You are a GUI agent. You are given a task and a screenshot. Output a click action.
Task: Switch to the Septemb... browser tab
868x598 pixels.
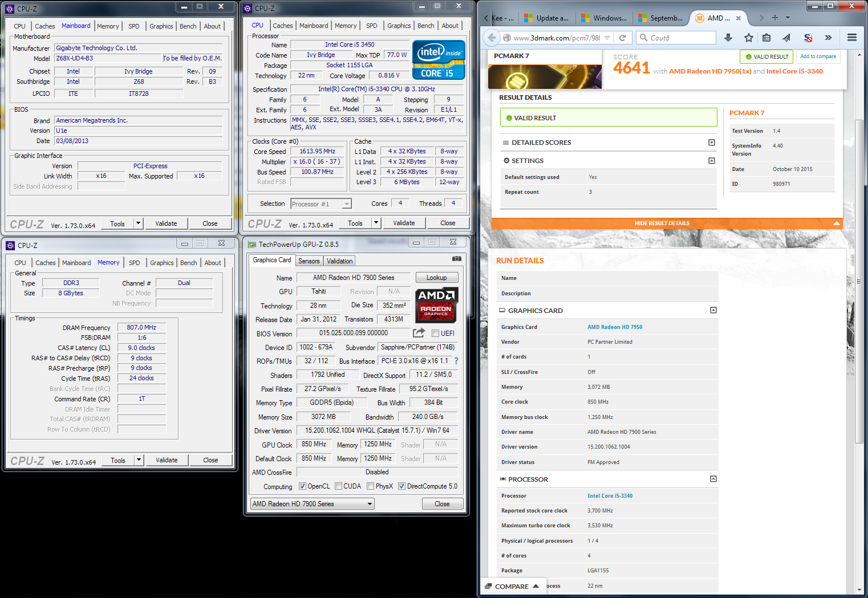(660, 18)
